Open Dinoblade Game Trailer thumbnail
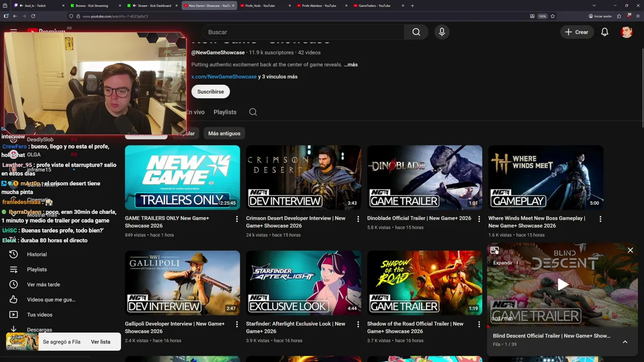This screenshot has height=362, width=644. 425,177
